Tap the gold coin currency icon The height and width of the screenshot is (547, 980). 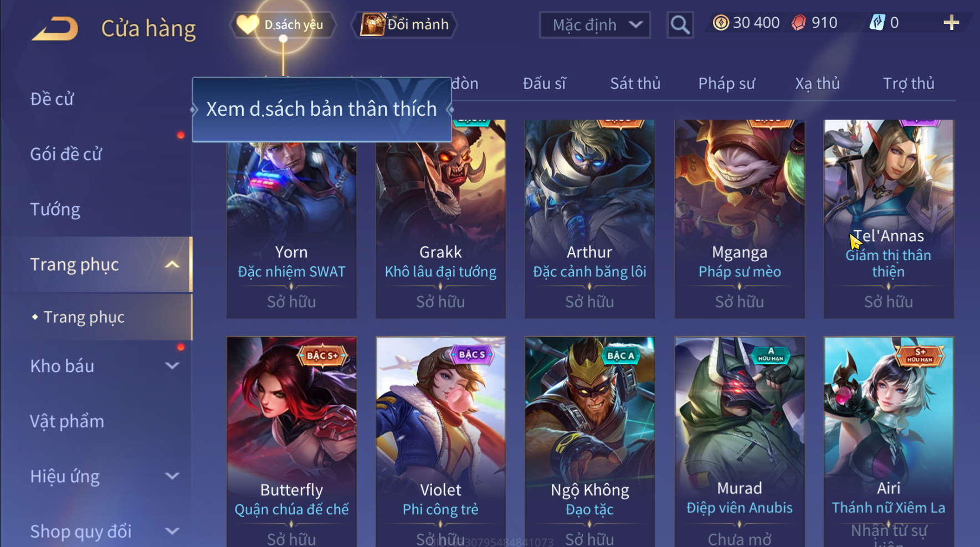tap(721, 23)
